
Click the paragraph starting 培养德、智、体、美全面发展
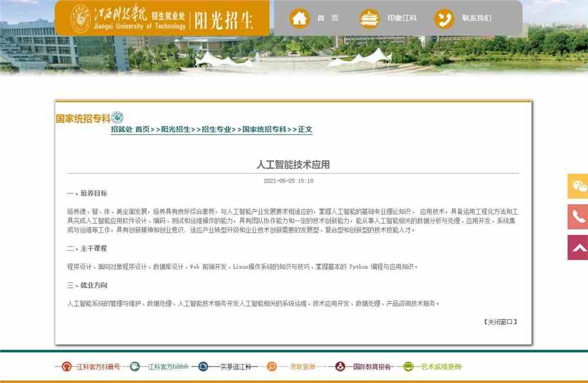pos(292,221)
